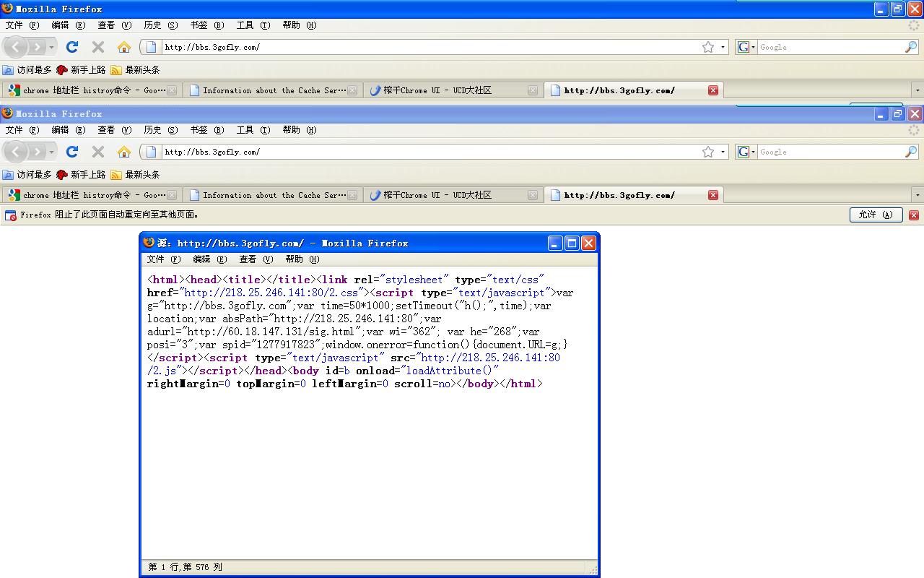This screenshot has height=578, width=924.
Task: Click Back arrow in second Firefox window
Action: [x=16, y=152]
